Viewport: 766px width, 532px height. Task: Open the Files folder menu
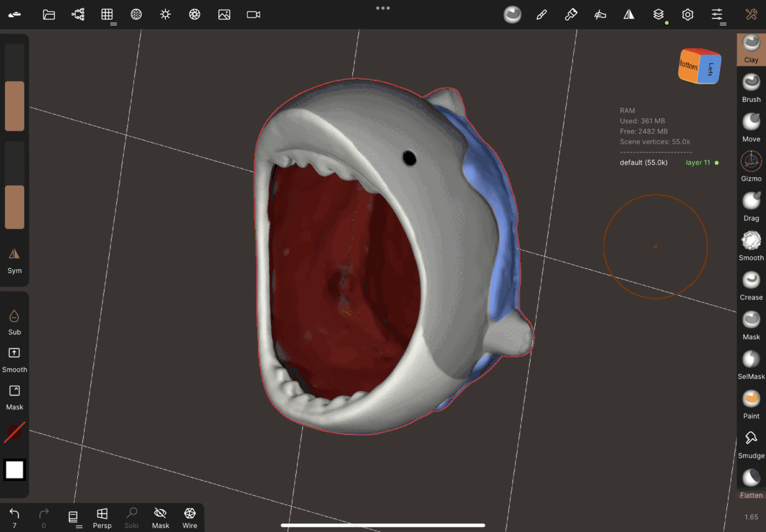coord(49,14)
